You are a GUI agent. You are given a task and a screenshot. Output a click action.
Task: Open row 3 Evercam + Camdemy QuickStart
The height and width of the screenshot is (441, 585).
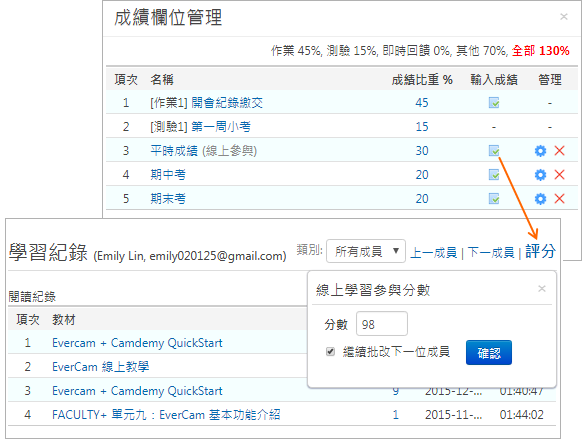coord(137,391)
